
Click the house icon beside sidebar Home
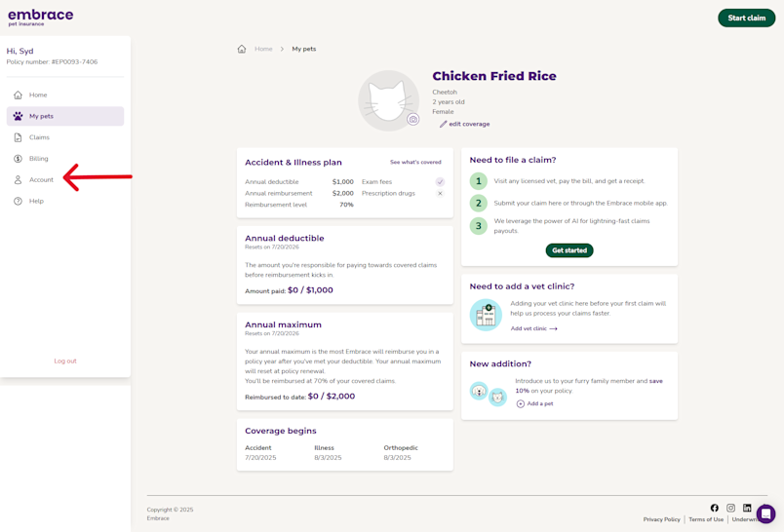tap(18, 95)
